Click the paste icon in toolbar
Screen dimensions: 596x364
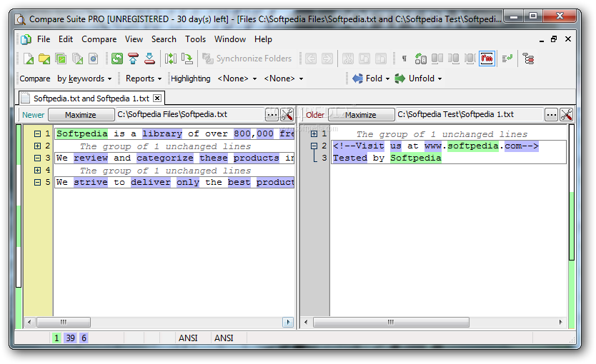pyautogui.click(x=380, y=59)
